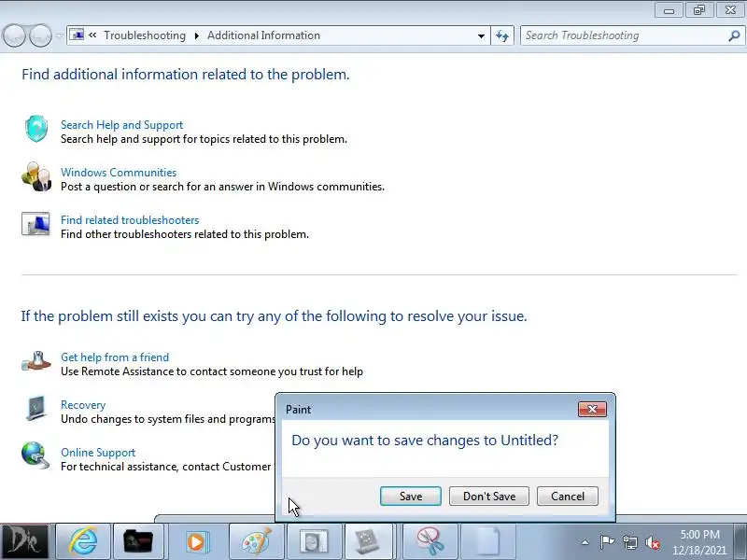Click the search magnifier icon
Image resolution: width=747 pixels, height=560 pixels.
click(x=734, y=35)
